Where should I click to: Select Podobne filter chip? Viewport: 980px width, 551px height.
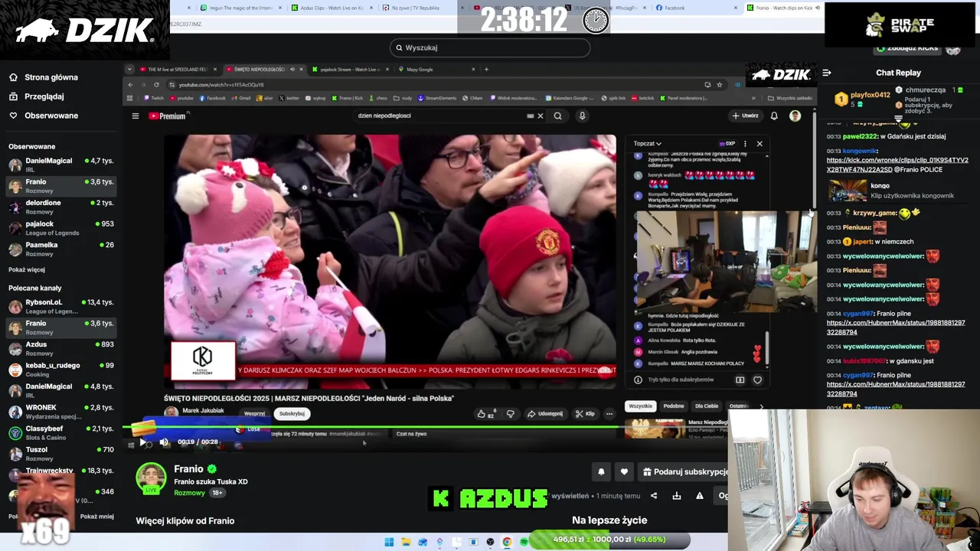(674, 406)
